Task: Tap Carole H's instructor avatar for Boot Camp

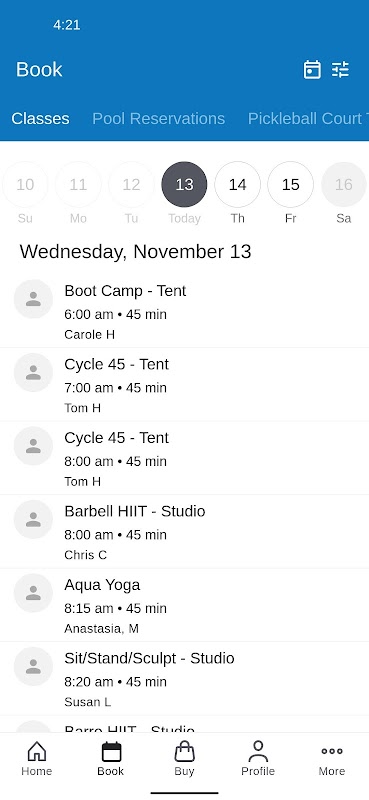Action: 33,299
